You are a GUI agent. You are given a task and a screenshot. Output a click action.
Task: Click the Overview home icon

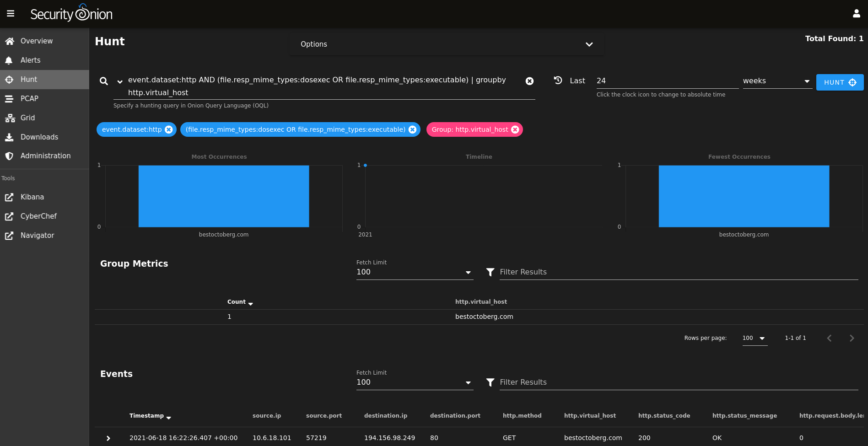[9, 41]
